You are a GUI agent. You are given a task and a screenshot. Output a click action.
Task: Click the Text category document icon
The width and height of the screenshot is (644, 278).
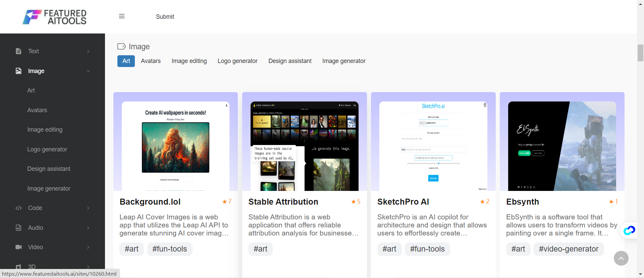click(18, 51)
